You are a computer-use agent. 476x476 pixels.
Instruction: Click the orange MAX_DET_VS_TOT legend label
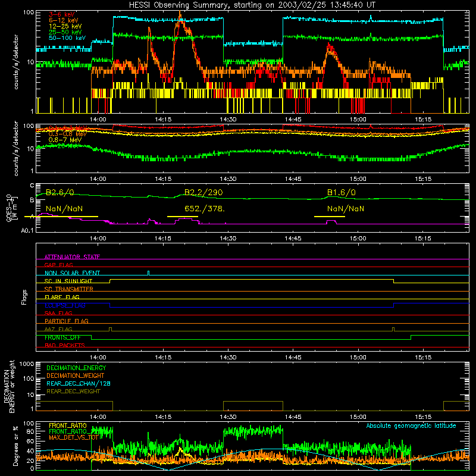pos(73,437)
